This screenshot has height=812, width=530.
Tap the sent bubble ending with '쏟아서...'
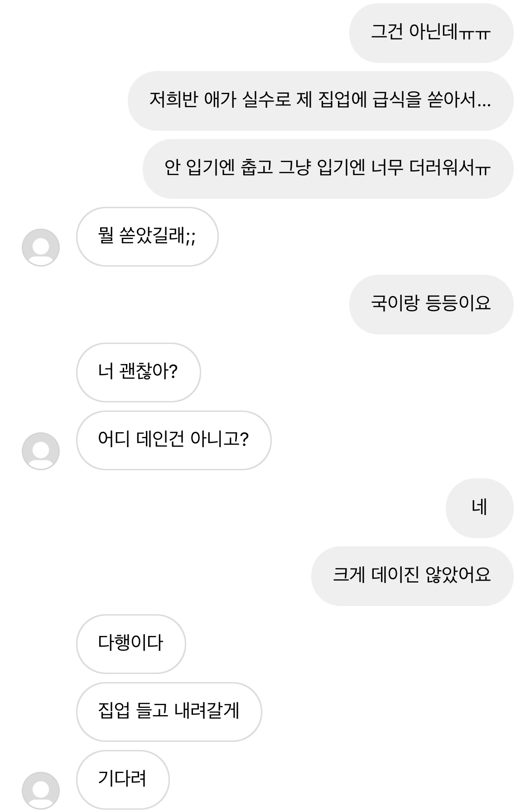pyautogui.click(x=320, y=100)
